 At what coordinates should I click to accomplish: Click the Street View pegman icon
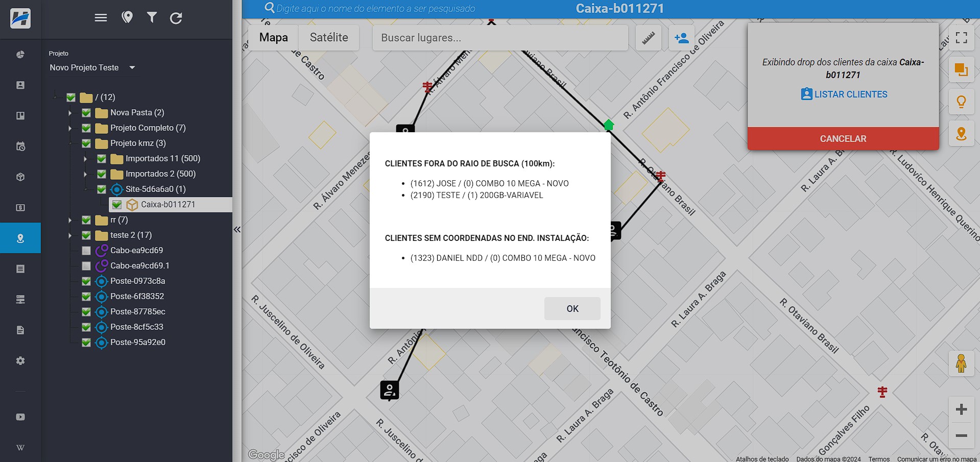pos(961,363)
